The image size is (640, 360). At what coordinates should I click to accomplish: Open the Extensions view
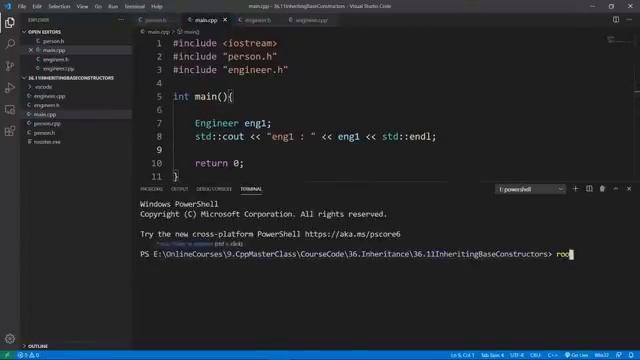click(x=10, y=131)
